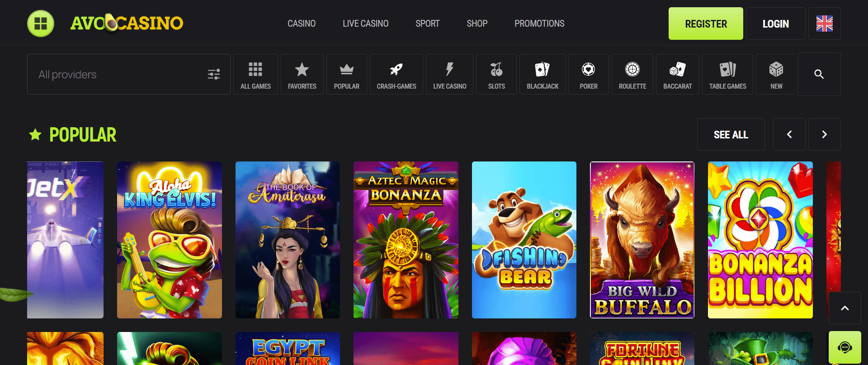This screenshot has width=868, height=365.
Task: Open the Big Wild Buffalo game thumbnail
Action: [x=642, y=240]
